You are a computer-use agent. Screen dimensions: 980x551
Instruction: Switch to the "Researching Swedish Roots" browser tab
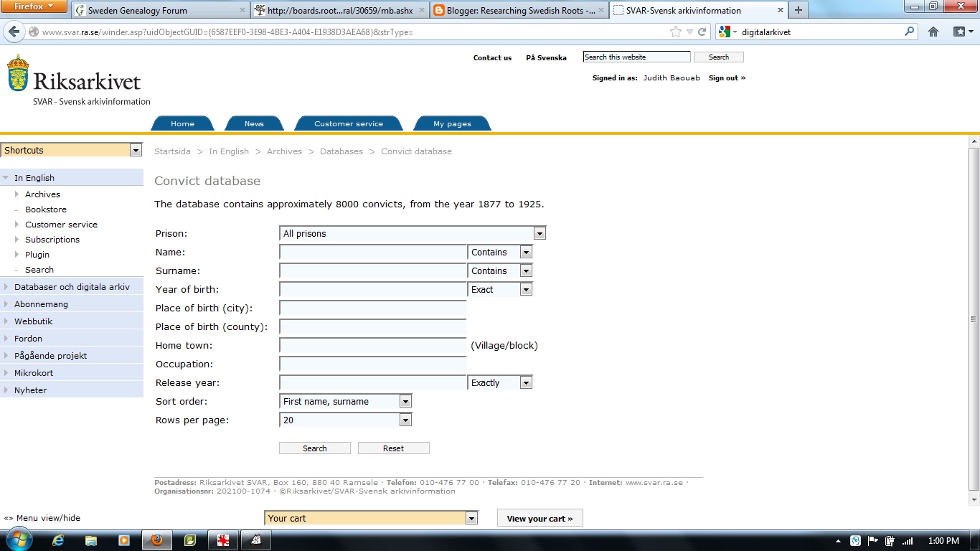(x=515, y=11)
